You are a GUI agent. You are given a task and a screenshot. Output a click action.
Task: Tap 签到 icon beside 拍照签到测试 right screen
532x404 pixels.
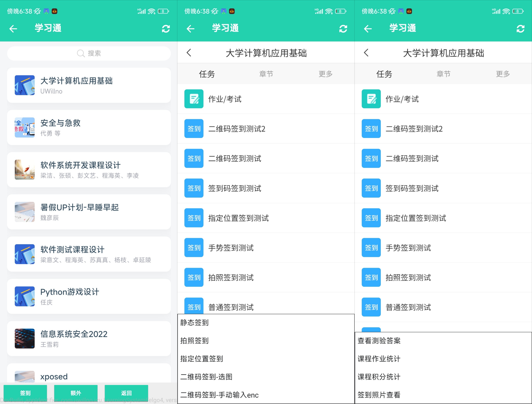[x=371, y=277]
